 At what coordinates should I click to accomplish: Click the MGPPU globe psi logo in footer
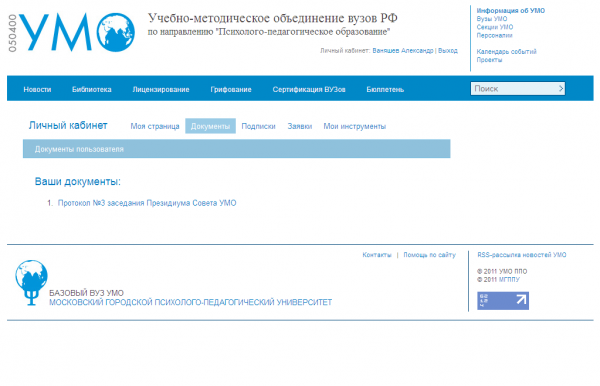(x=31, y=282)
